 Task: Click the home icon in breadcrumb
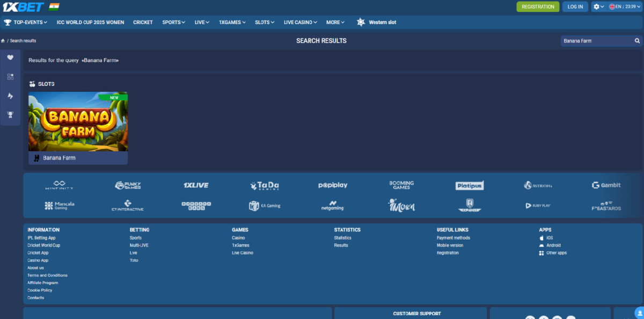(3, 41)
